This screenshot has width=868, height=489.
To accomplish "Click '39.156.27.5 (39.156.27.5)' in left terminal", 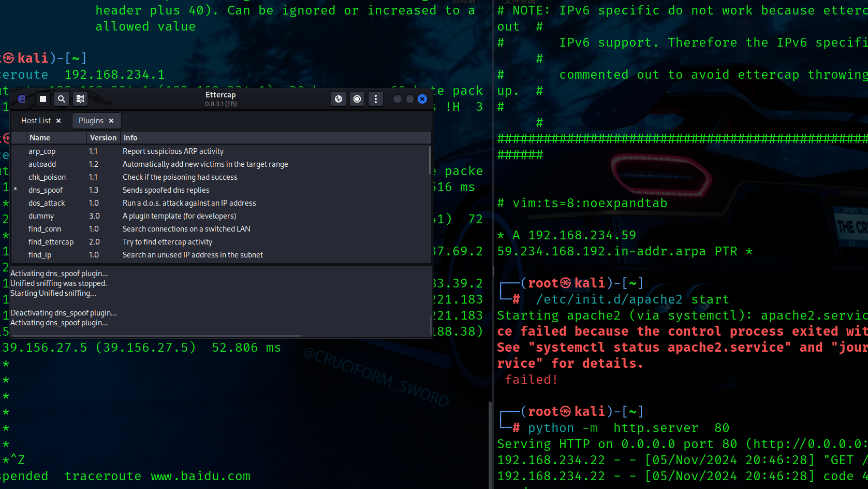I will coord(99,348).
